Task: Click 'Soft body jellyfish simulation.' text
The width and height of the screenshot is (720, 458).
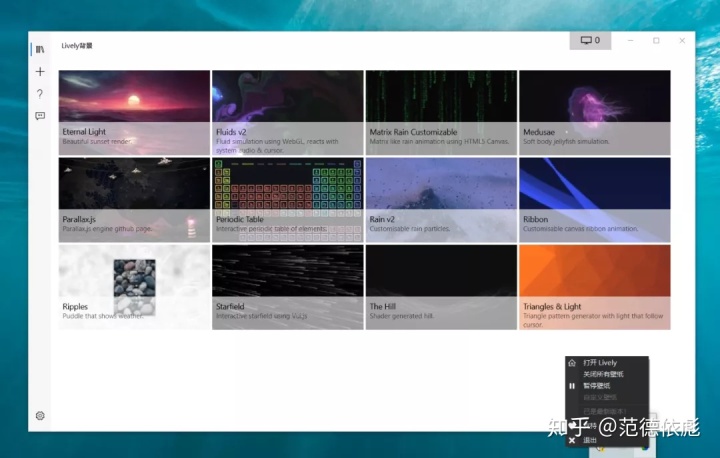Action: pos(566,141)
